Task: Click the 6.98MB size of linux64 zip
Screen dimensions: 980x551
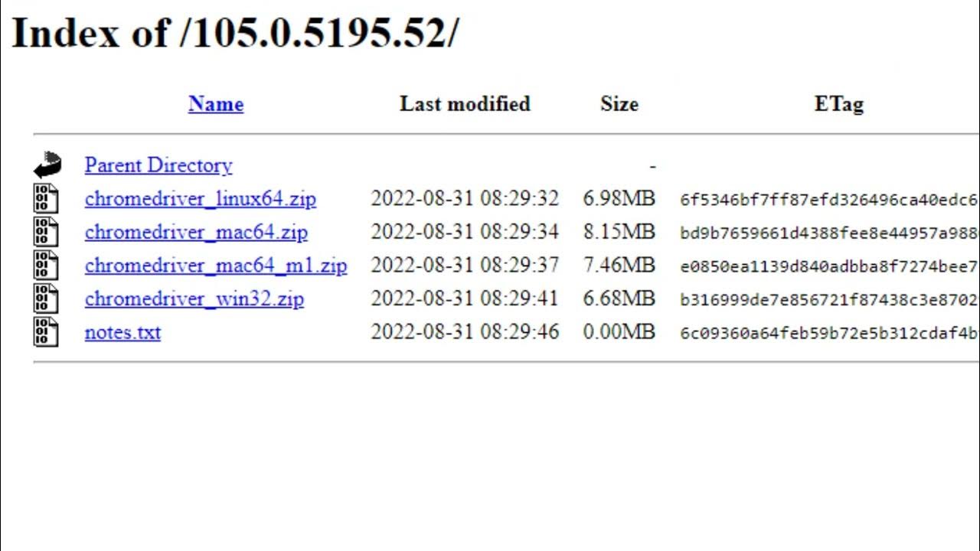Action: click(619, 199)
